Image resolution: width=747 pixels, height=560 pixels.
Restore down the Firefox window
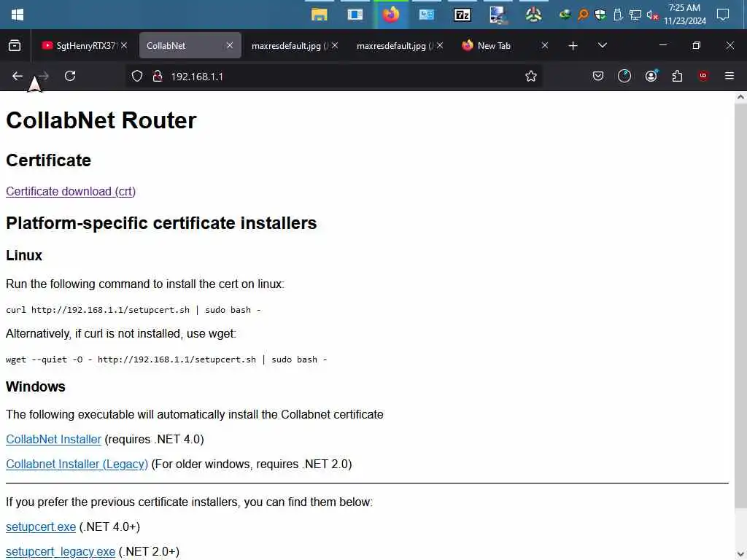697,45
